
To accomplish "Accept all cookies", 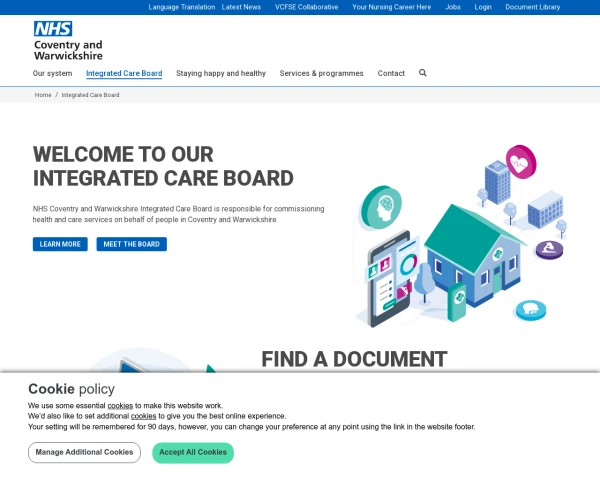I will pos(193,452).
